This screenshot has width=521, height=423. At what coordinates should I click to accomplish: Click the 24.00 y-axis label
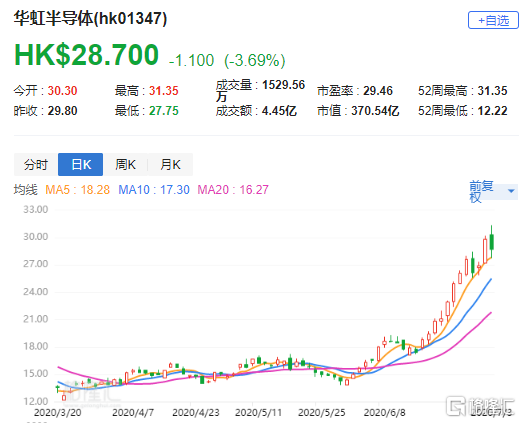[x=36, y=292]
